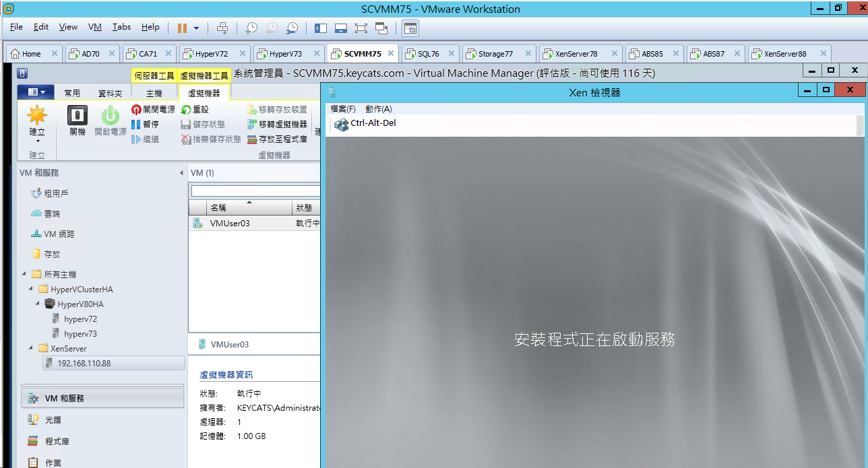Viewport: 868px width, 468px height.
Task: Click take snapshot toolbar icon
Action: tap(251, 28)
